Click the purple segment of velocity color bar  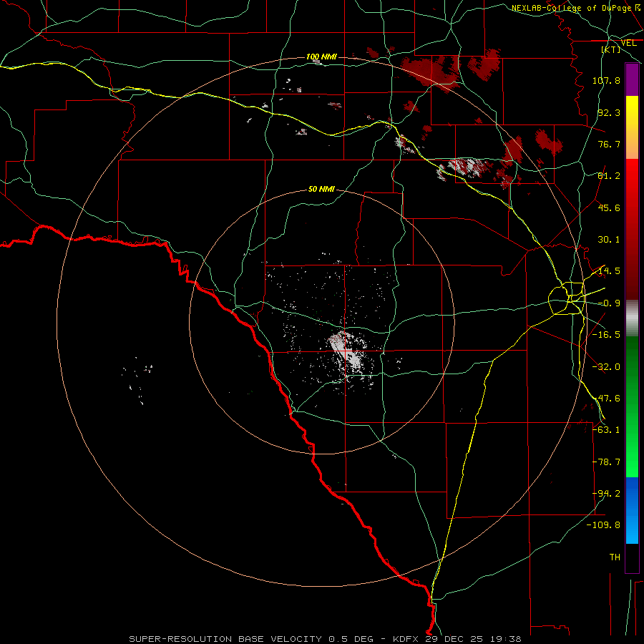click(x=632, y=79)
